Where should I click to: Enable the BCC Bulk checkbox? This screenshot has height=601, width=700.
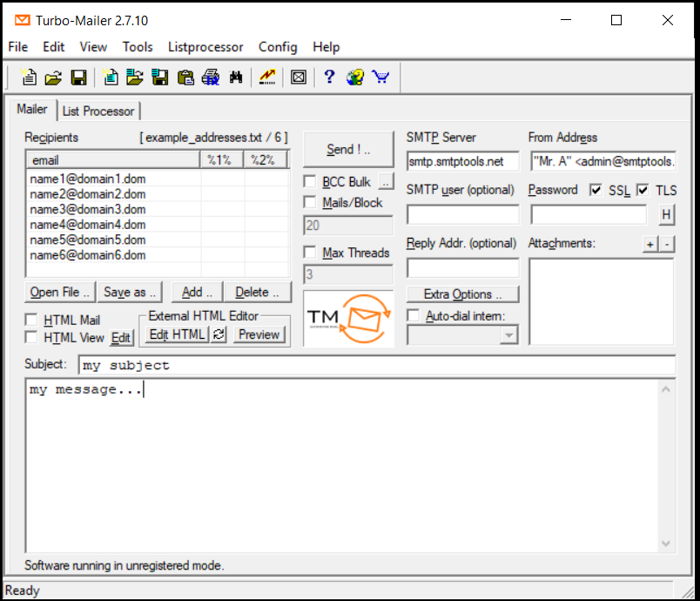[x=310, y=181]
